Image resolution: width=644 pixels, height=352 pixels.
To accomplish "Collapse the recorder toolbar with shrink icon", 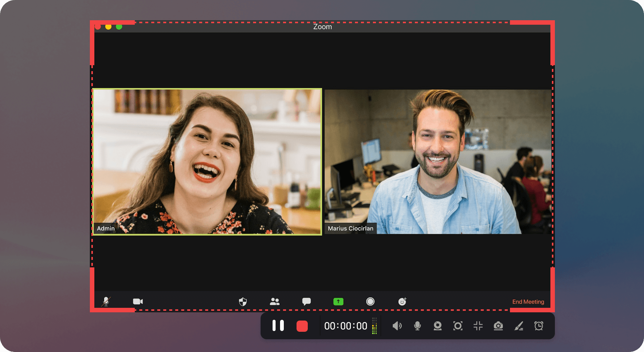I will point(478,326).
